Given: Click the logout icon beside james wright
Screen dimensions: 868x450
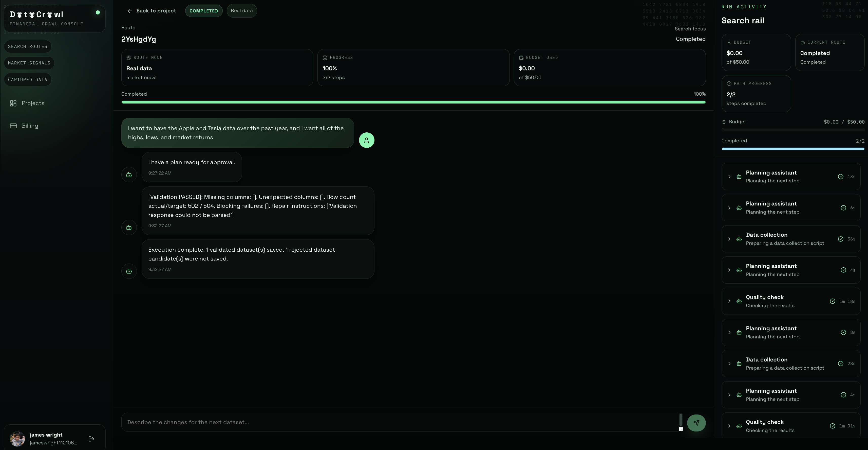Looking at the screenshot, I should pyautogui.click(x=91, y=439).
